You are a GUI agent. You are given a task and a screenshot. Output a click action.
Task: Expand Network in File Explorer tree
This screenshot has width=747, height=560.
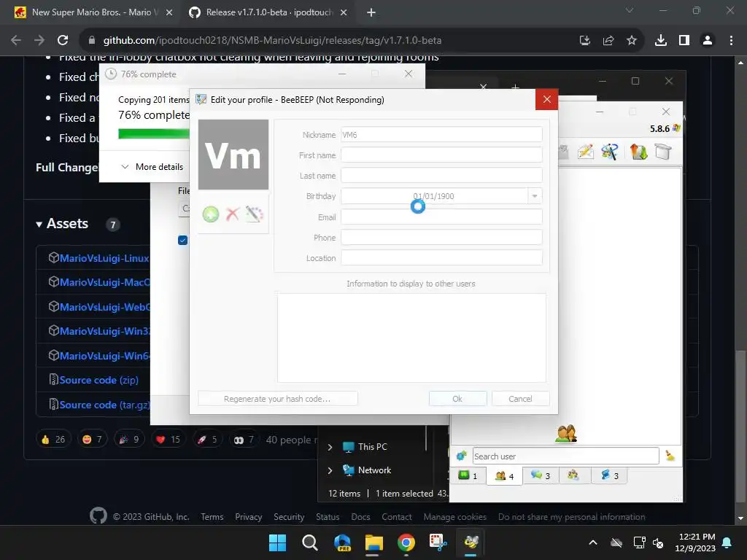coord(330,470)
